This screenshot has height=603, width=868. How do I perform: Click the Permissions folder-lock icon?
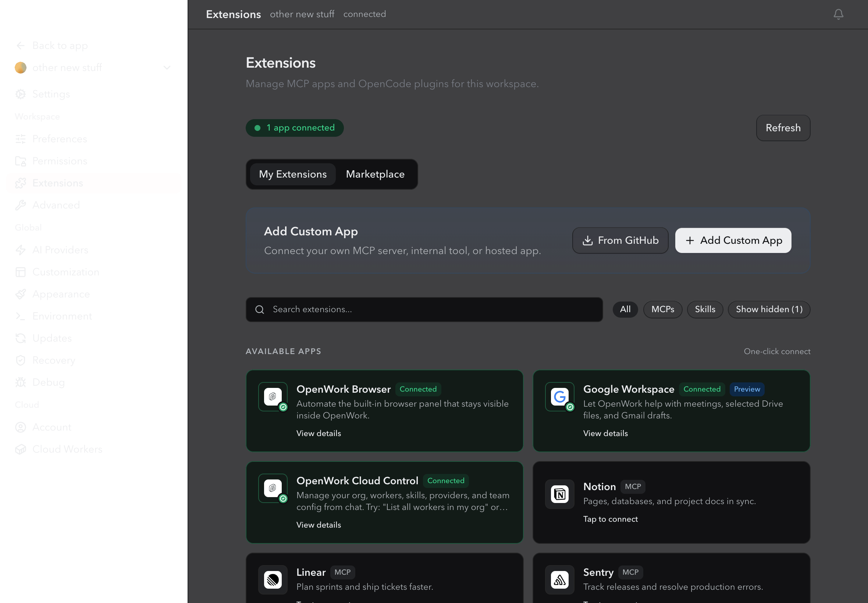tap(20, 161)
